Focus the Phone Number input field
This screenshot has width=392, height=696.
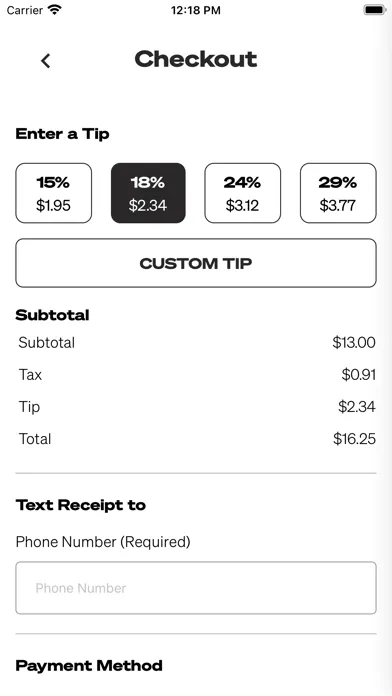(196, 588)
